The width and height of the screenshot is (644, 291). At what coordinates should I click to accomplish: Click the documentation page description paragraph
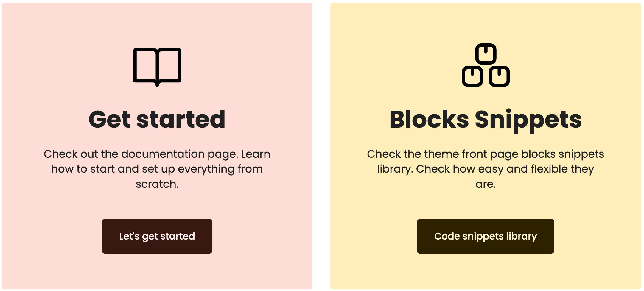point(157,169)
